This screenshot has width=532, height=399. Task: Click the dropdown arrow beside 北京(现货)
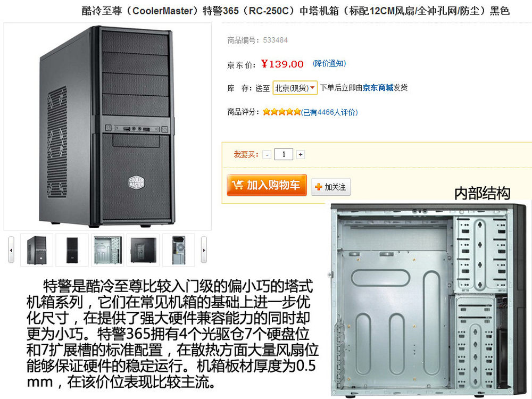pos(312,88)
